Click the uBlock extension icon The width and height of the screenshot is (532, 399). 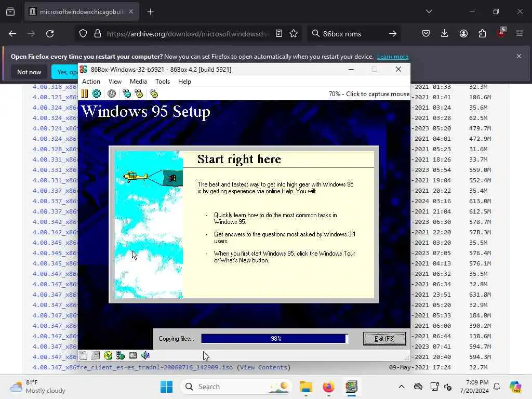coord(501,33)
